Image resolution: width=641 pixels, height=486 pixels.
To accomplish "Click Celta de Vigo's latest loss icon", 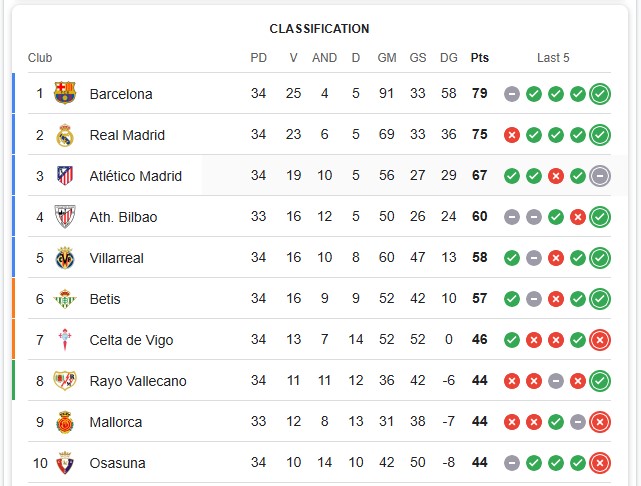I will click(600, 340).
